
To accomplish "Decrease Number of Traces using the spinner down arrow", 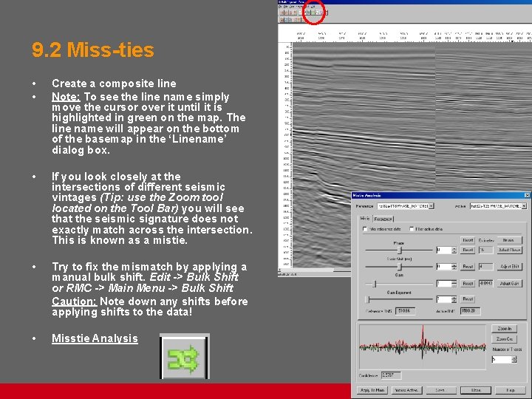I will tap(514, 361).
